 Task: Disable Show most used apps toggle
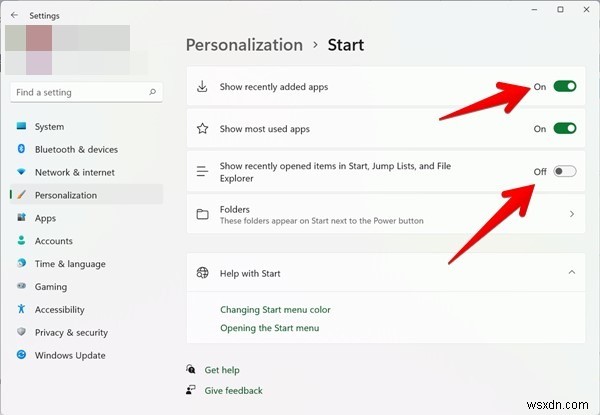565,129
